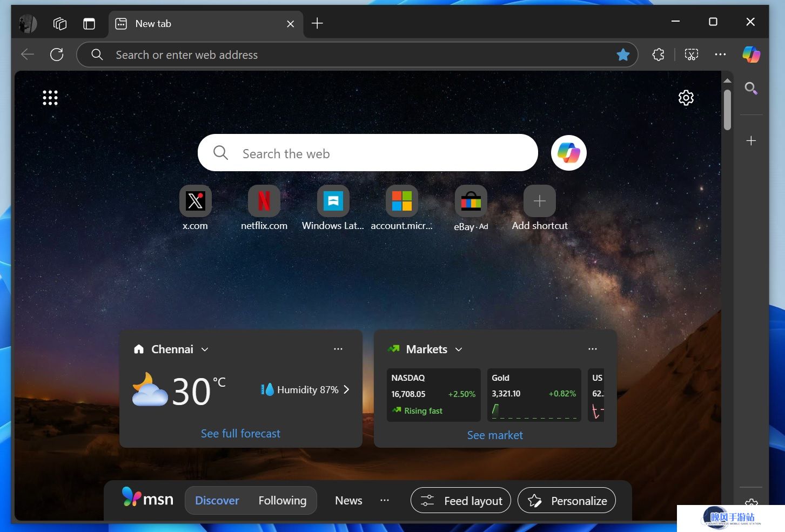Viewport: 785px width, 532px height.
Task: Open the News feed tab
Action: click(348, 501)
